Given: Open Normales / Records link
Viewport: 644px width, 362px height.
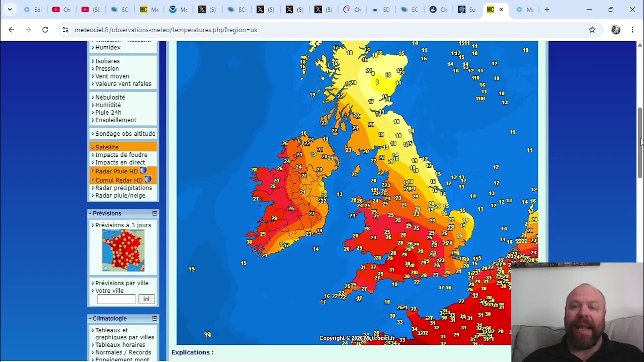Looking at the screenshot, I should (x=123, y=352).
